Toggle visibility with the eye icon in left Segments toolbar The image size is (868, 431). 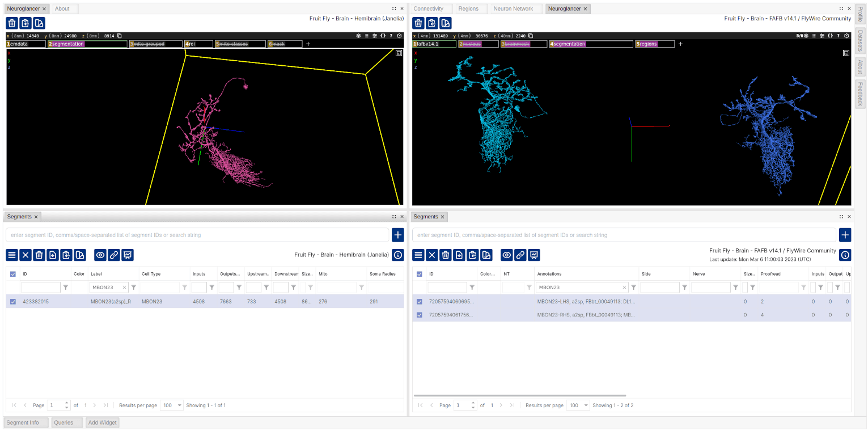click(x=100, y=255)
